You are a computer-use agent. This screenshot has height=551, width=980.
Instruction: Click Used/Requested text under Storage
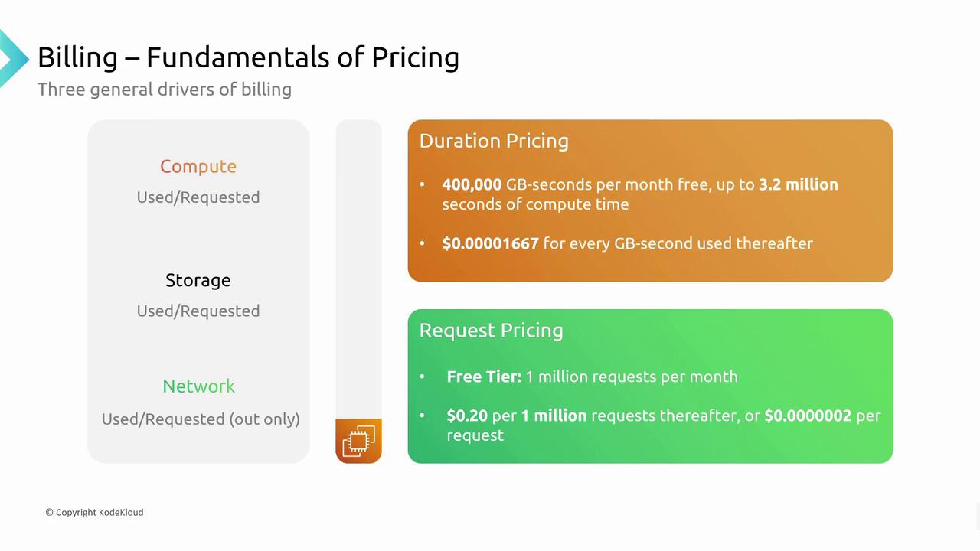click(198, 311)
